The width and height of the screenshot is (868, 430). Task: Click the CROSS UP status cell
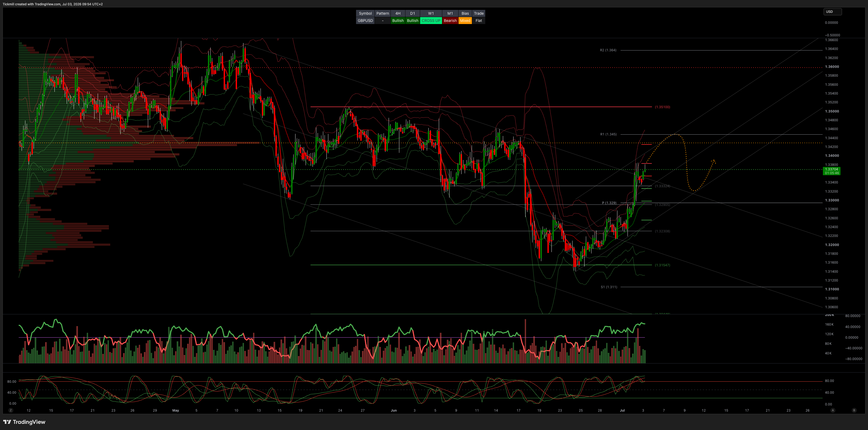click(x=431, y=21)
